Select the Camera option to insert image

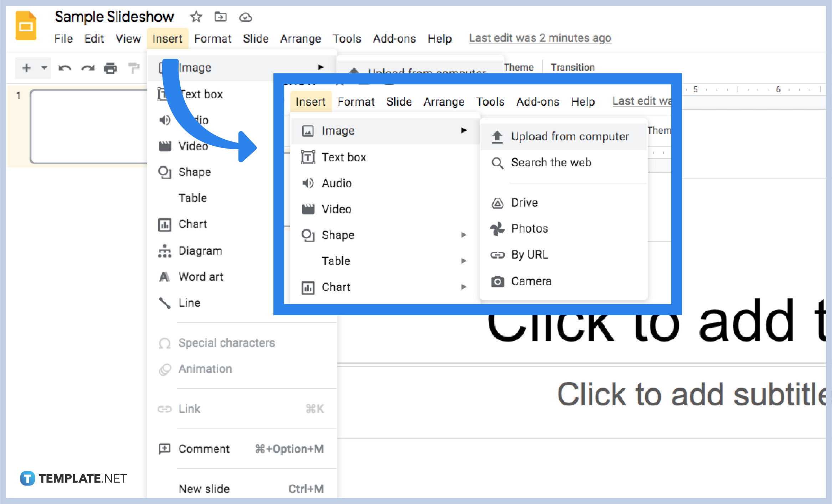[531, 281]
